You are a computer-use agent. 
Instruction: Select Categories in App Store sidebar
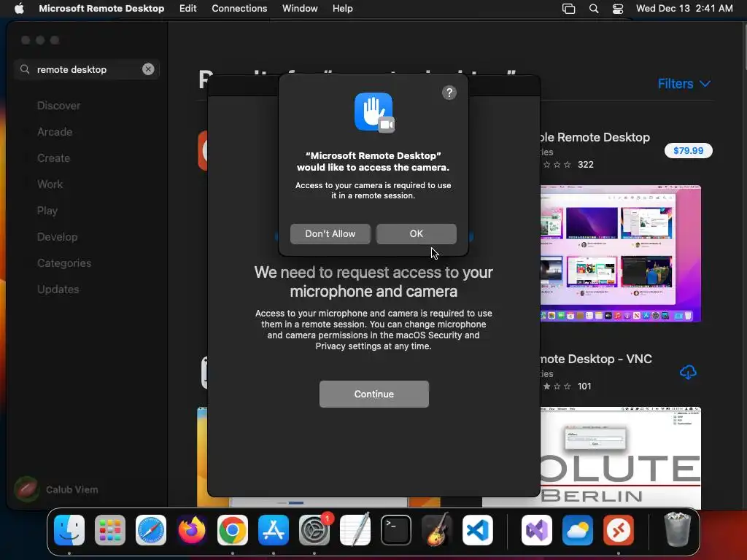click(x=64, y=262)
